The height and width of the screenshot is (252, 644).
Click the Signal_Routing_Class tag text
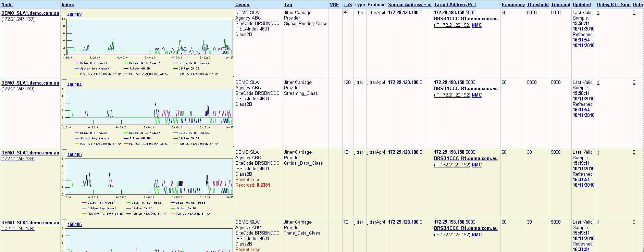click(x=306, y=23)
